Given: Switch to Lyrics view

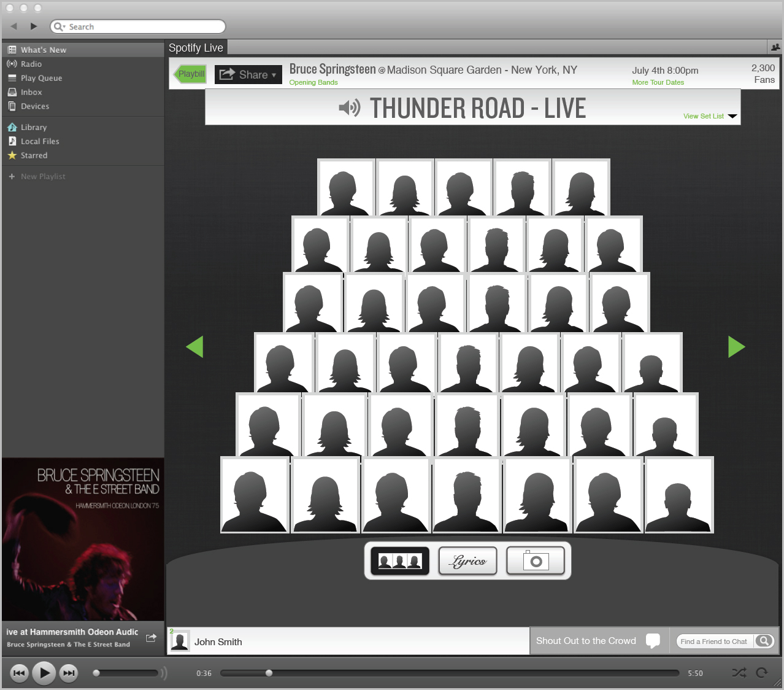Looking at the screenshot, I should coord(468,561).
